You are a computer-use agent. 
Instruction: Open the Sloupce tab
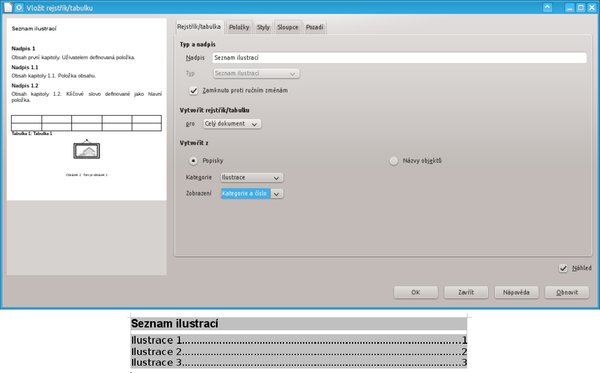[288, 27]
